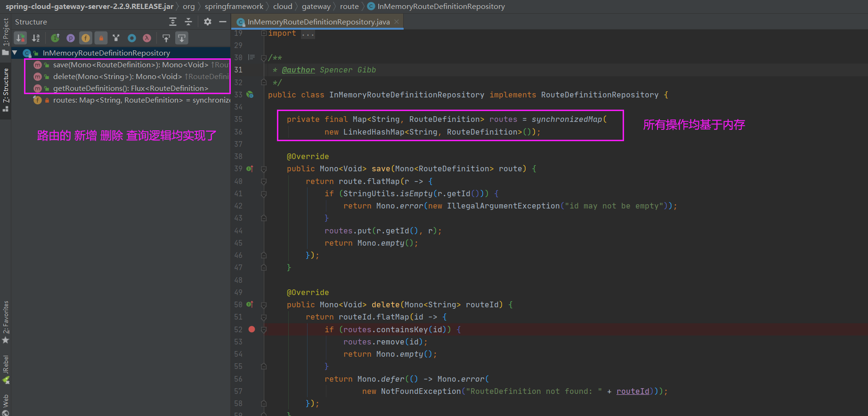This screenshot has height=416, width=868.
Task: Toggle Autoscroll to Source icon
Action: 166,38
